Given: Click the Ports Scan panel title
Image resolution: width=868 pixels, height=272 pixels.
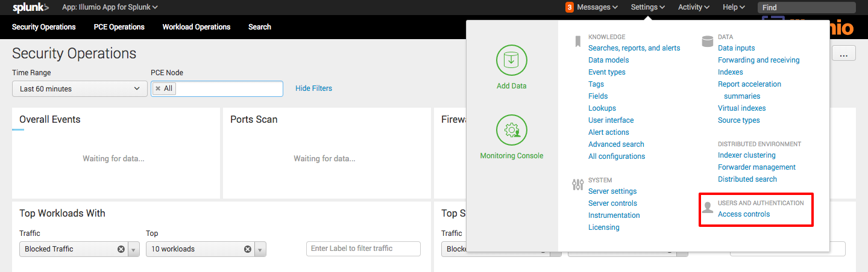Looking at the screenshot, I should [254, 120].
